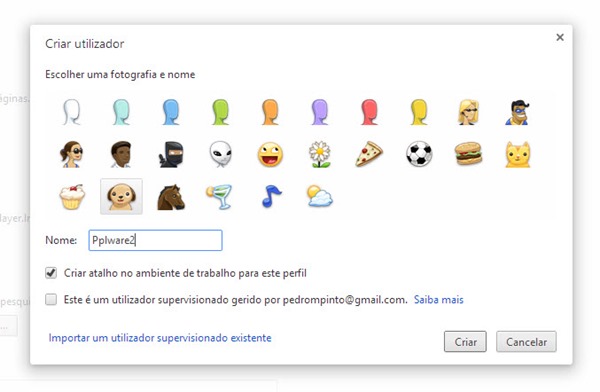Pick the blonde secret agent avatar
Screen dimensions: 600x392
click(x=468, y=112)
